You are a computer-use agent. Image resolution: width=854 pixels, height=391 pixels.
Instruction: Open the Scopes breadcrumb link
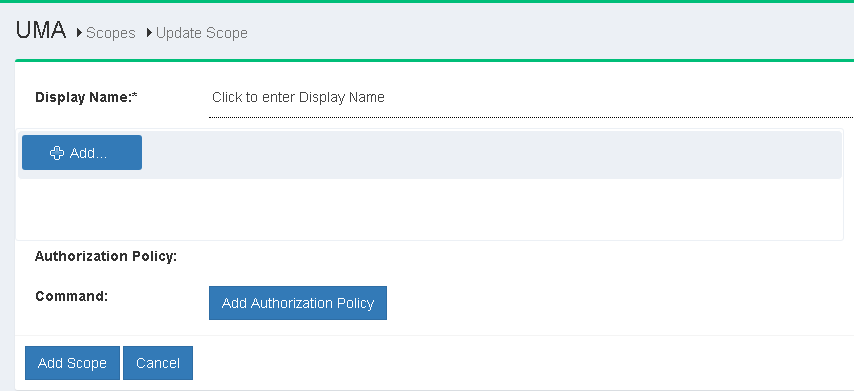pos(111,33)
